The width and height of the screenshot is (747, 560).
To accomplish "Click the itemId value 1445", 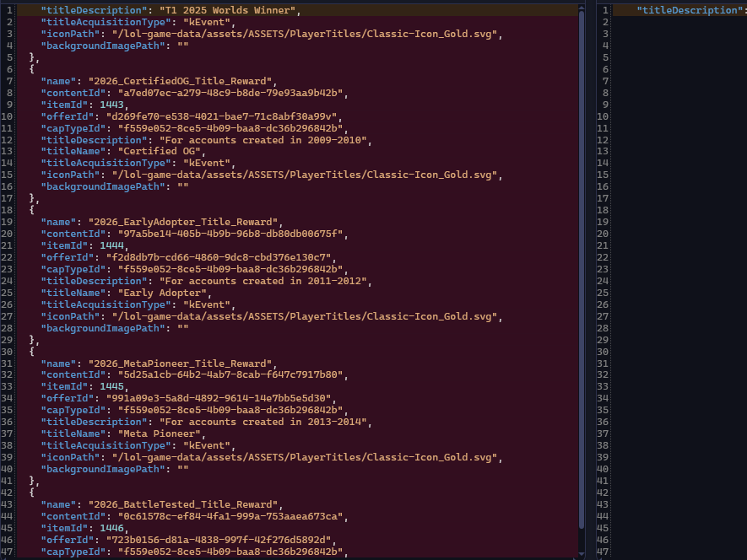I will 111,386.
